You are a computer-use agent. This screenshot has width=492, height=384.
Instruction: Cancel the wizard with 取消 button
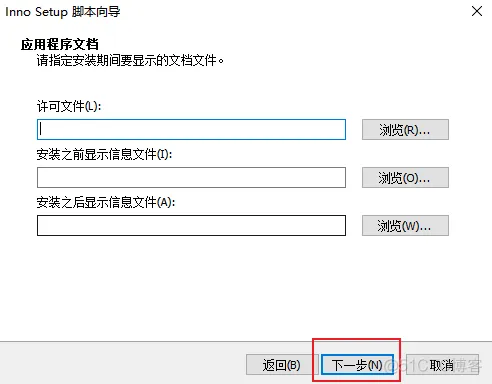point(442,365)
